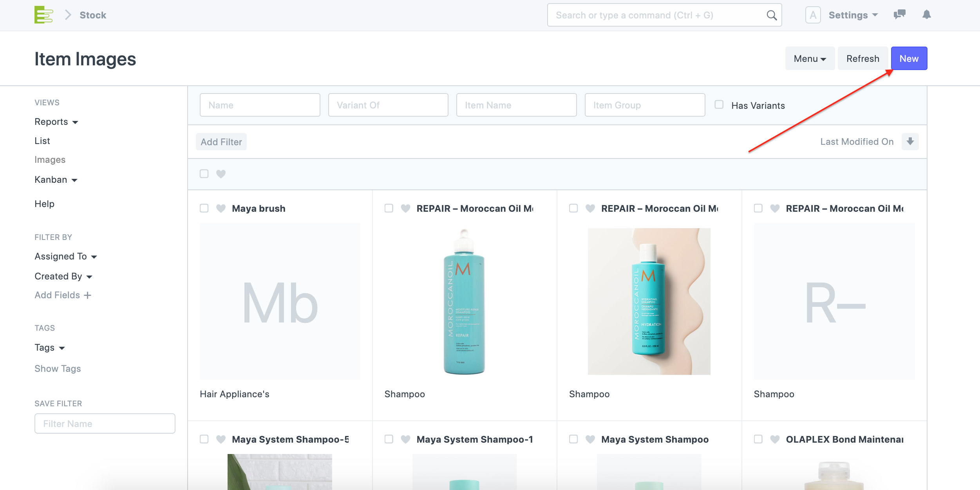980x490 pixels.
Task: Click the Refresh button
Action: coord(863,59)
